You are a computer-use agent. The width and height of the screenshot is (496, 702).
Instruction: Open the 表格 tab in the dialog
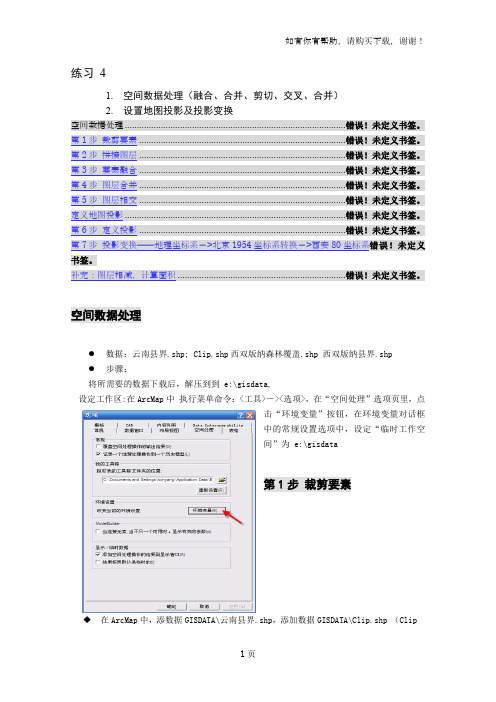(234, 431)
